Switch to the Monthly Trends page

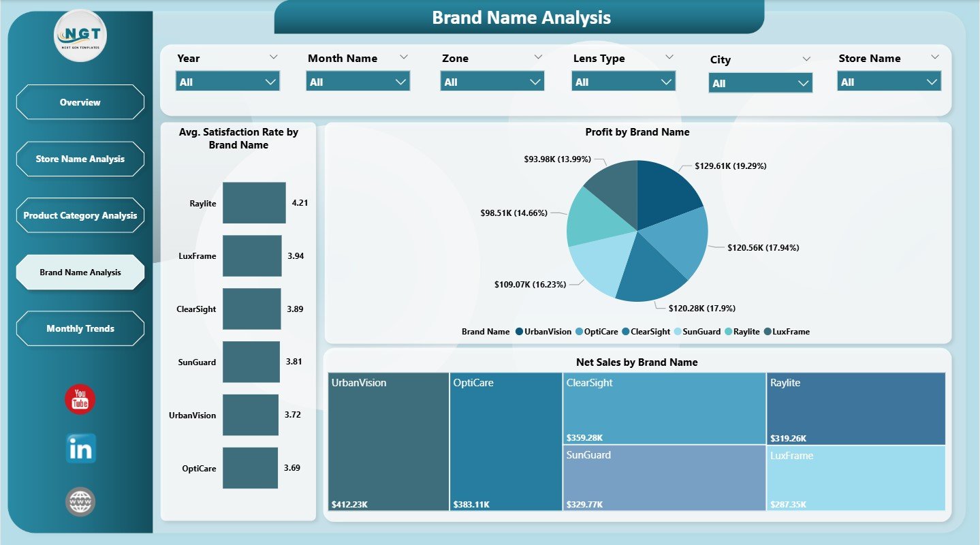click(80, 328)
